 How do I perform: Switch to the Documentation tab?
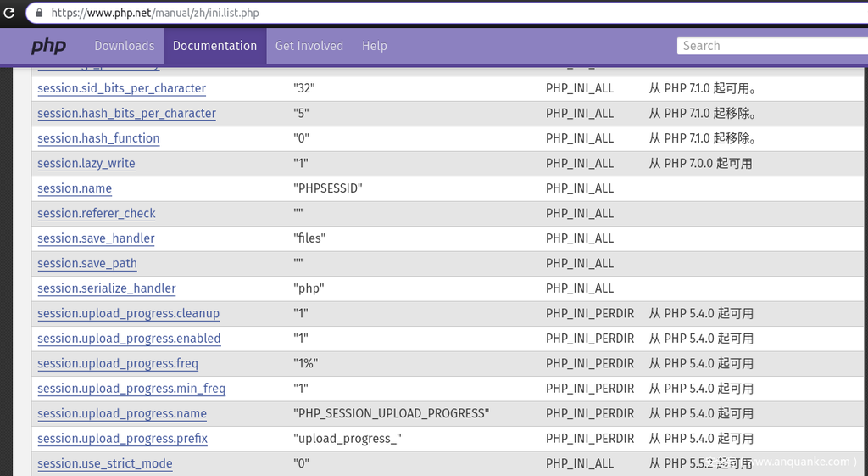point(214,46)
